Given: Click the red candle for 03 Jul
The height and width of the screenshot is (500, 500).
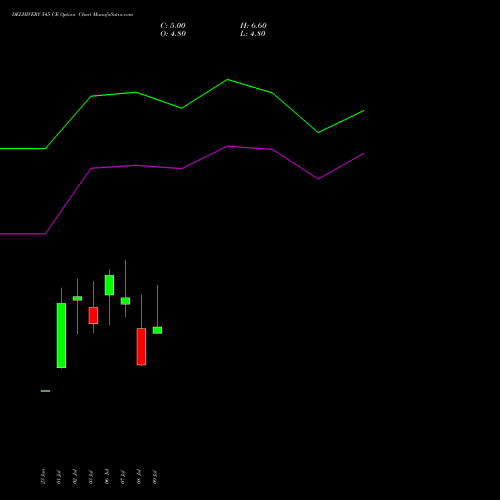Looking at the screenshot, I should (93, 315).
